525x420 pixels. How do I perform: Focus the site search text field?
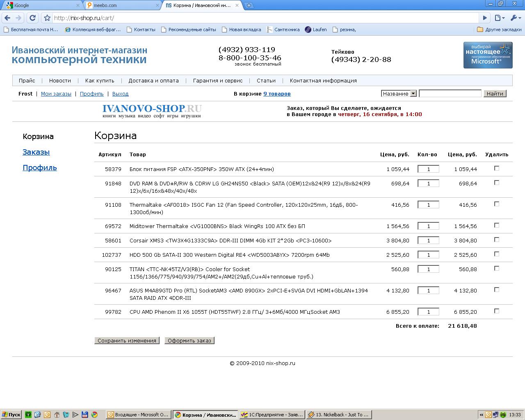[450, 94]
